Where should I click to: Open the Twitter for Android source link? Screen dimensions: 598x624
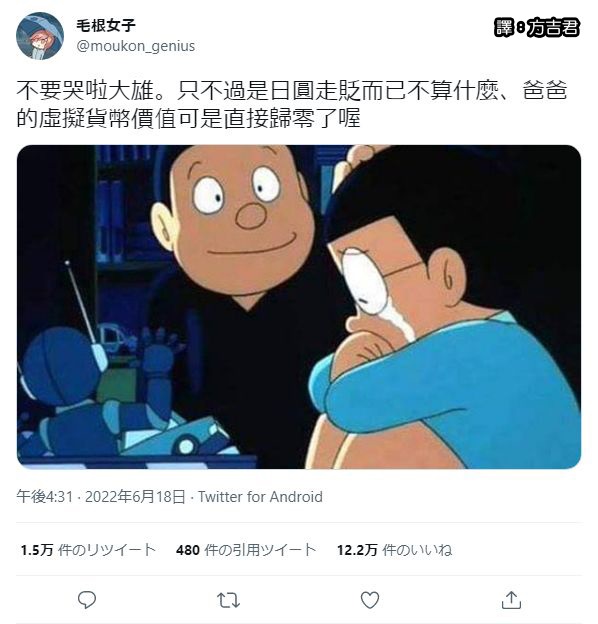coord(260,497)
